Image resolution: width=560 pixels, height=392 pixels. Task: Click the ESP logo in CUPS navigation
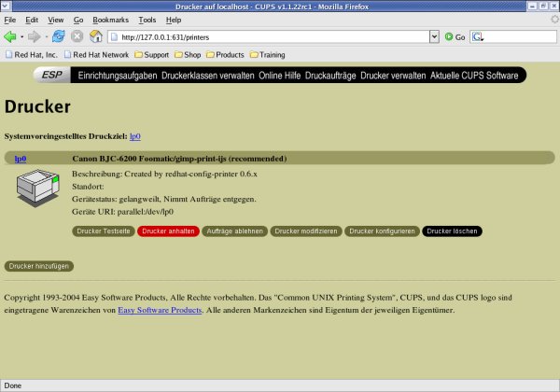tap(53, 76)
